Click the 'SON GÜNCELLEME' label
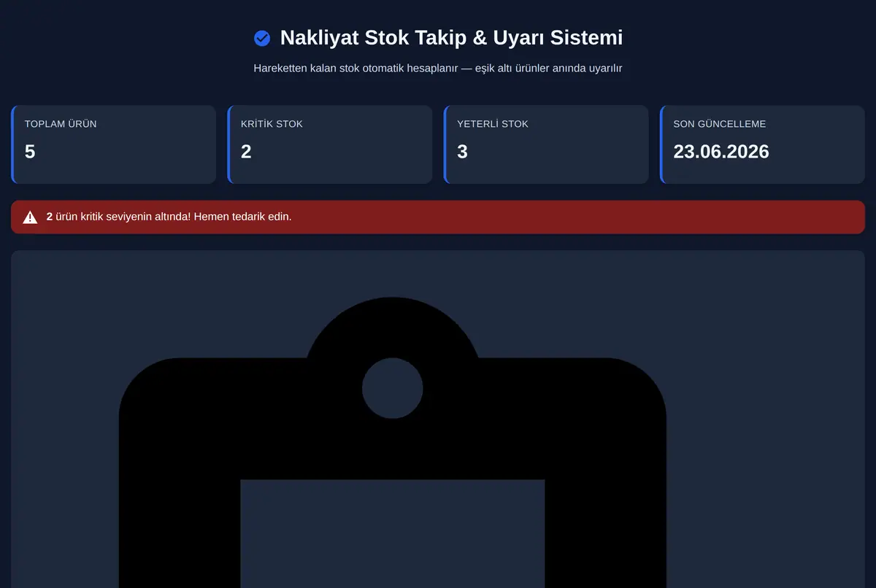Viewport: 876px width, 588px height. click(720, 124)
